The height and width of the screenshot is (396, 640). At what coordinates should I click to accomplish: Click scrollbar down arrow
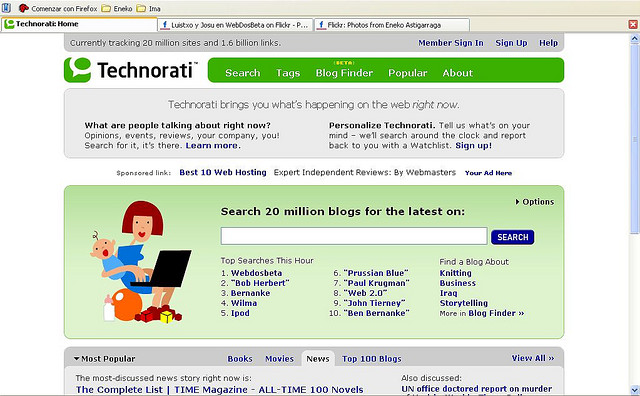(635, 390)
